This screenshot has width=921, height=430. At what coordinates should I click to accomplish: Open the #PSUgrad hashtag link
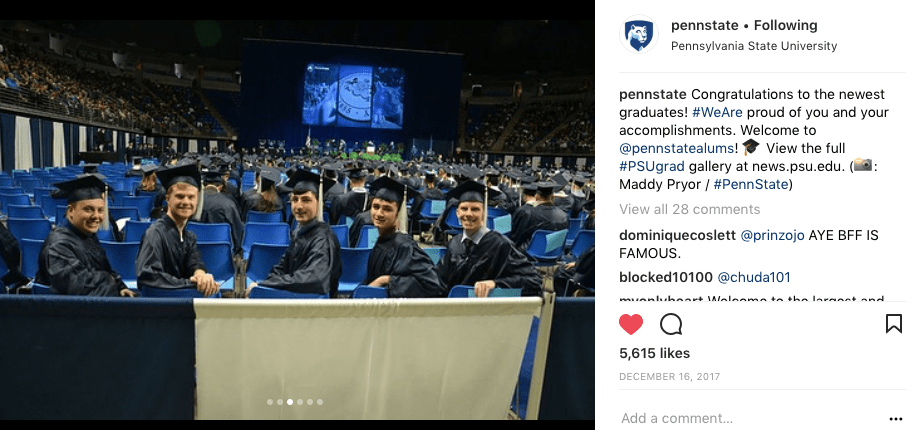pyautogui.click(x=651, y=166)
